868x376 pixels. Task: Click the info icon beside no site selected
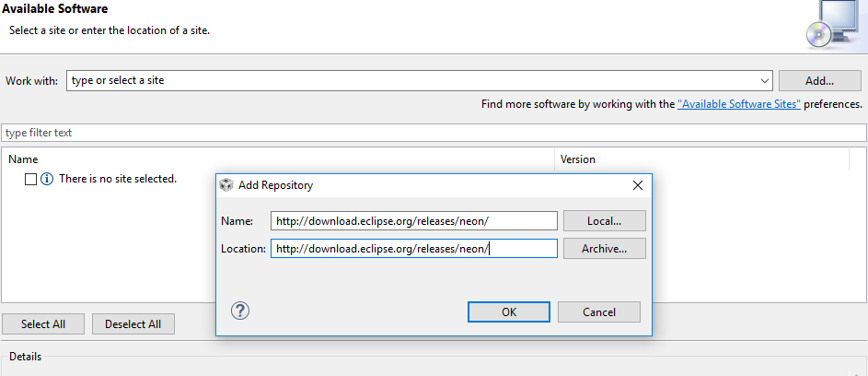click(47, 179)
